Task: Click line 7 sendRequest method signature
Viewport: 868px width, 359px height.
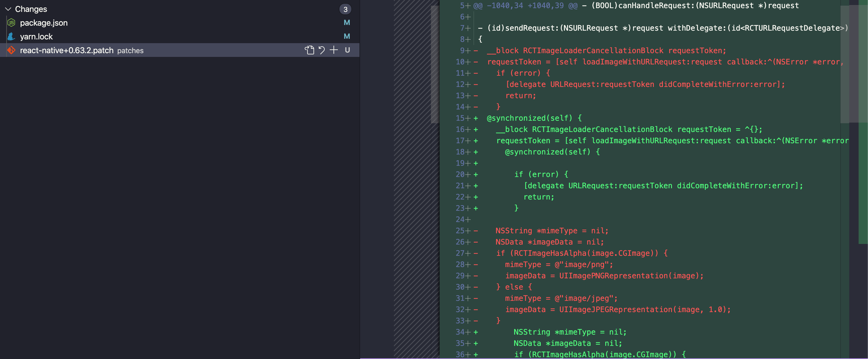Action: 663,28
